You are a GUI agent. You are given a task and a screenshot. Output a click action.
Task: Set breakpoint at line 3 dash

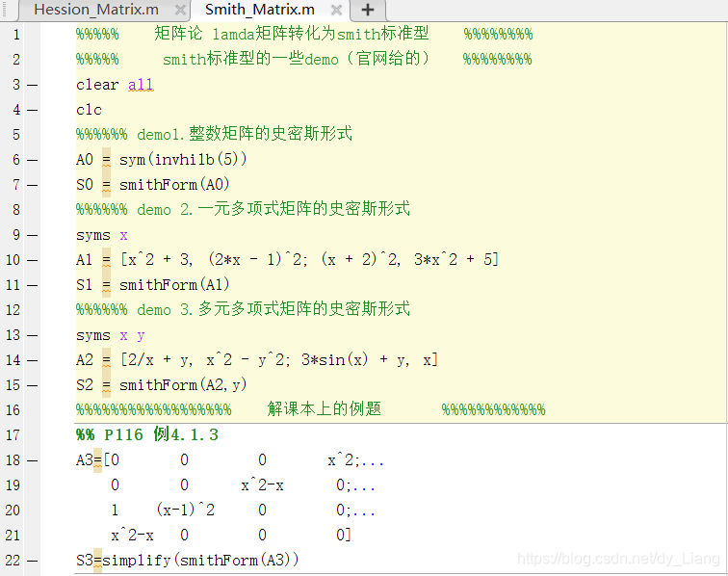point(32,85)
